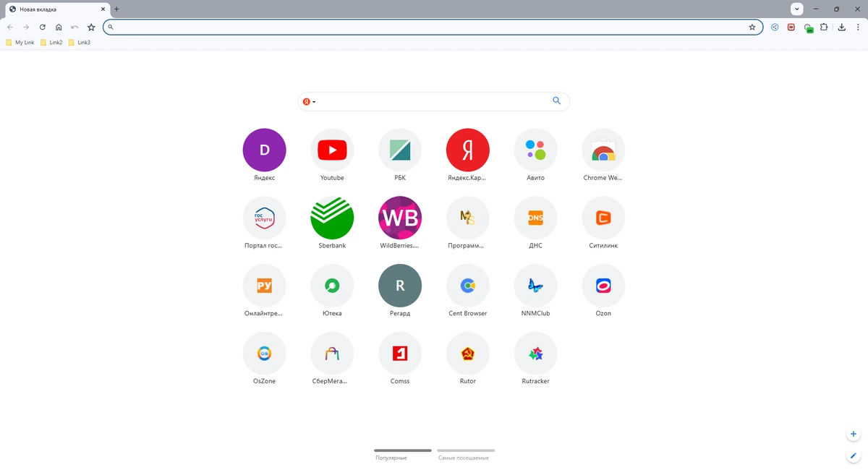Open the browser three-dot main menu
Viewport: 868px width, 470px height.
pos(858,27)
